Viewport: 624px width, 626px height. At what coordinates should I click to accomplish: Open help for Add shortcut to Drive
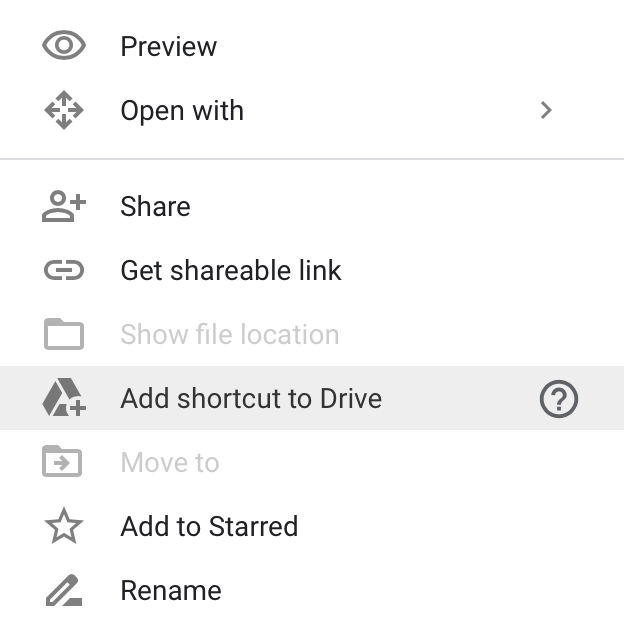coord(559,398)
